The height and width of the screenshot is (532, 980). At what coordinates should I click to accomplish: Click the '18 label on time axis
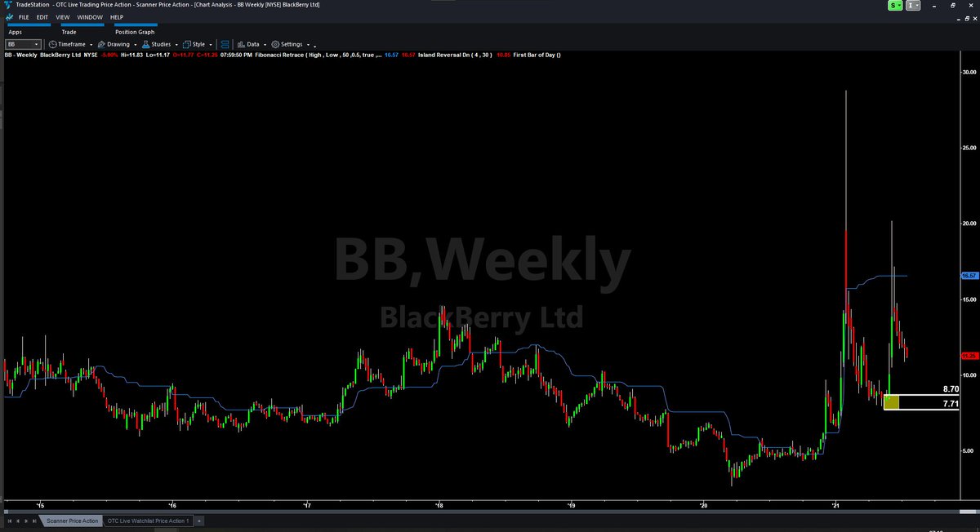pyautogui.click(x=439, y=504)
